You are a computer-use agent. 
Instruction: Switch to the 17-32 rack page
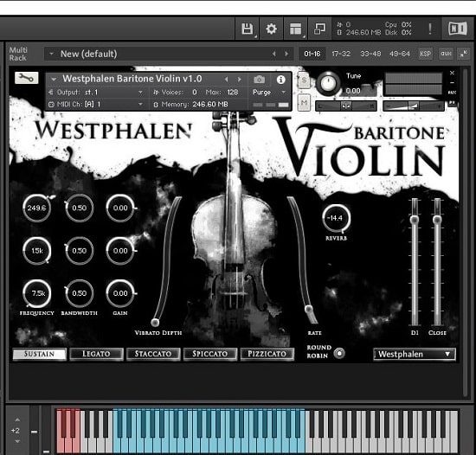click(341, 54)
